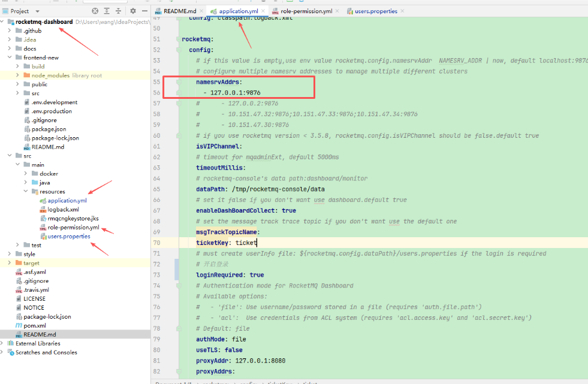The image size is (588, 384).
Task: Expand the target folder
Action: pos(10,263)
